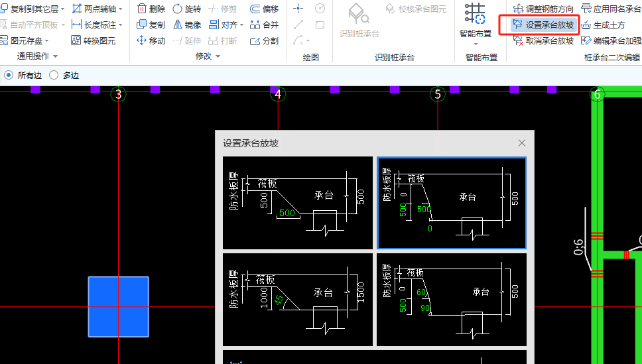Select 移动 move tool
Image resolution: width=642 pixels, height=364 pixels.
coord(151,40)
